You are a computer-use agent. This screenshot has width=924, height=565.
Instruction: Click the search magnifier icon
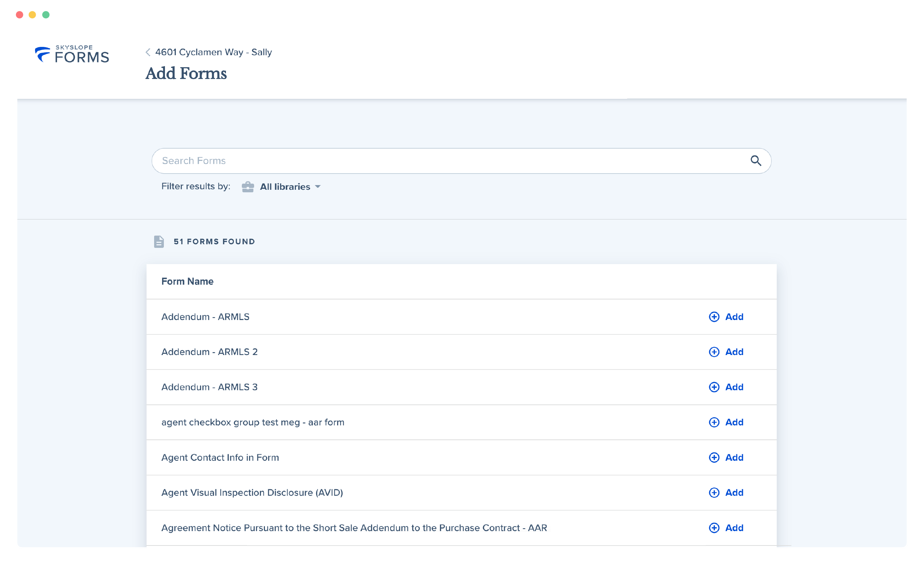click(x=756, y=161)
